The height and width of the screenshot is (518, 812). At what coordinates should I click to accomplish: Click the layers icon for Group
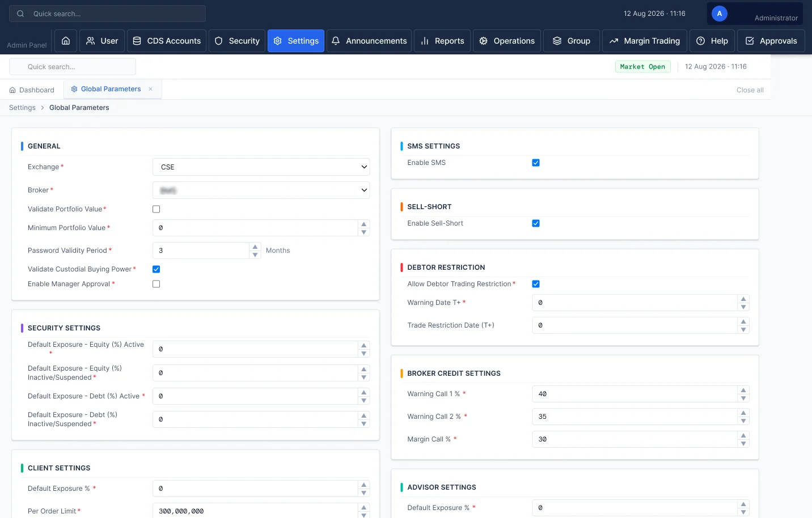557,41
